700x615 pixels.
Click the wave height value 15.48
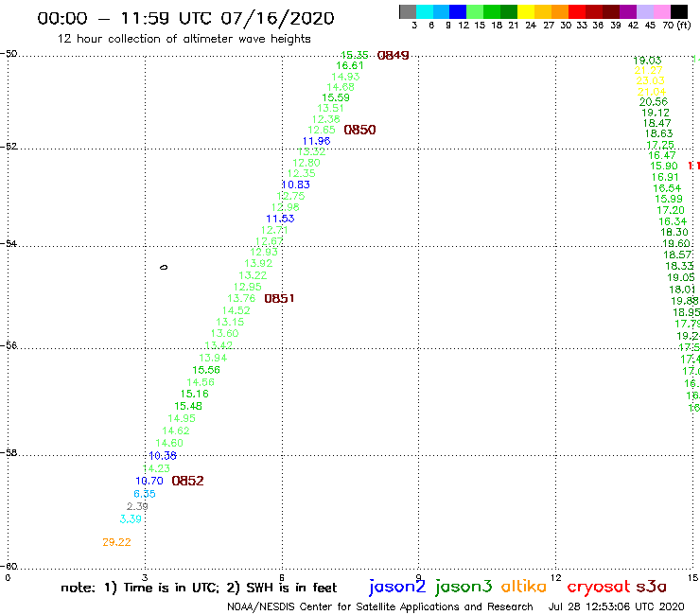pyautogui.click(x=188, y=406)
